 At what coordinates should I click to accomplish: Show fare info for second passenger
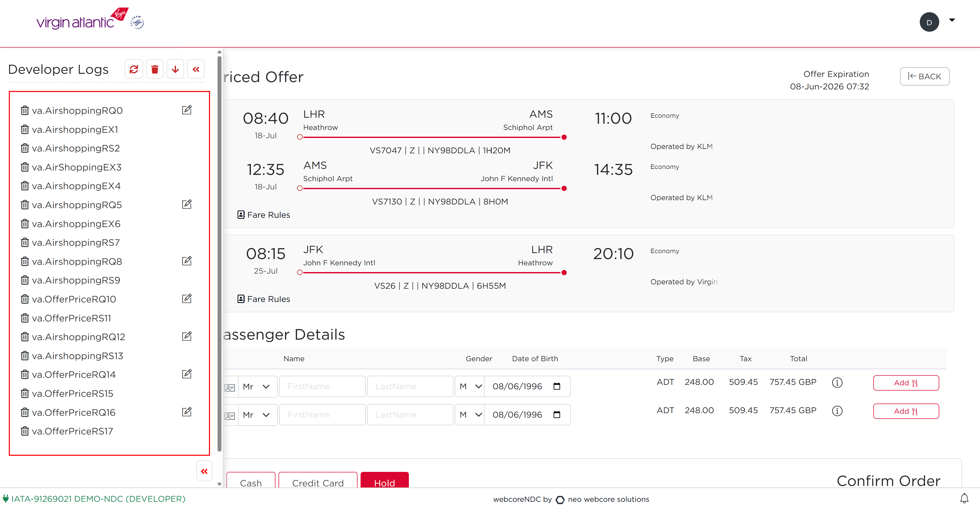pyautogui.click(x=837, y=411)
